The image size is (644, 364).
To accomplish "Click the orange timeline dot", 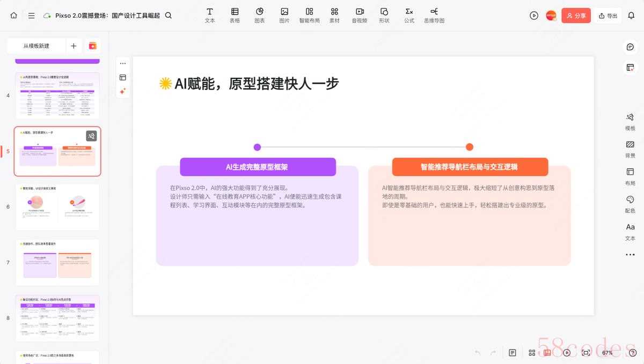I will click(470, 147).
